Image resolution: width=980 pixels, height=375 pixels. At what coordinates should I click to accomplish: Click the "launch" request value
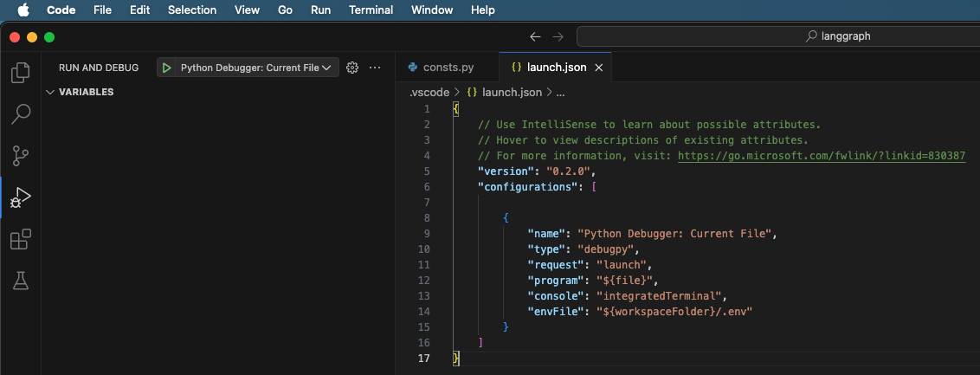click(x=622, y=265)
